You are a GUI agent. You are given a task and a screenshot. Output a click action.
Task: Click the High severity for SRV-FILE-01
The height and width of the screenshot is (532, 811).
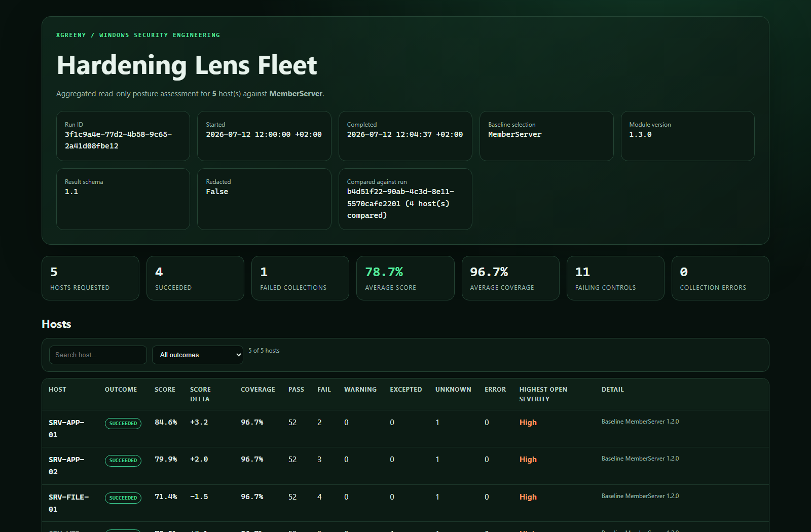(528, 497)
